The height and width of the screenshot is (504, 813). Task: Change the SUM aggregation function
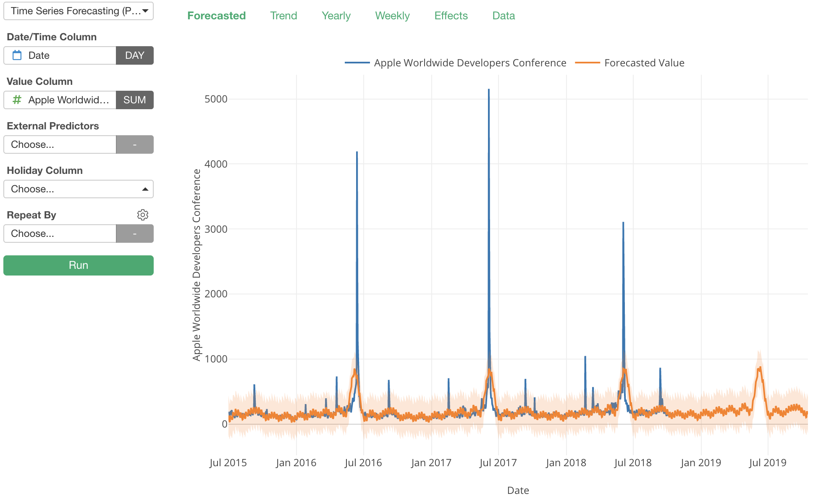[135, 100]
